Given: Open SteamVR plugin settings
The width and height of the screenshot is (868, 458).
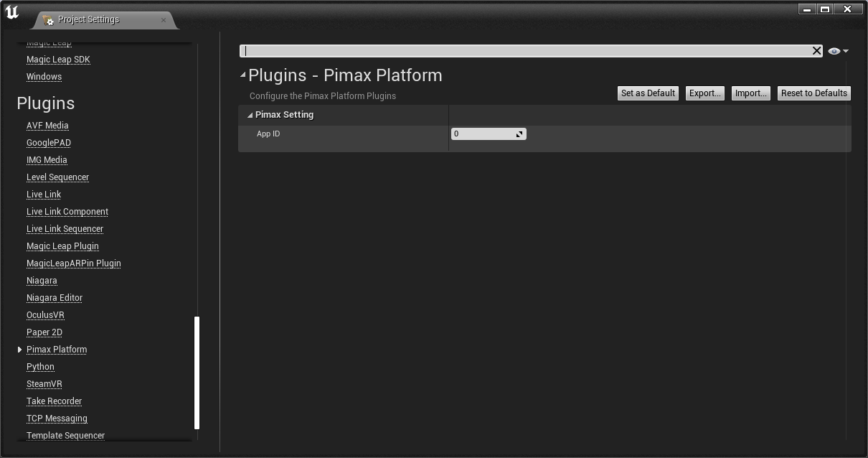Looking at the screenshot, I should point(44,384).
